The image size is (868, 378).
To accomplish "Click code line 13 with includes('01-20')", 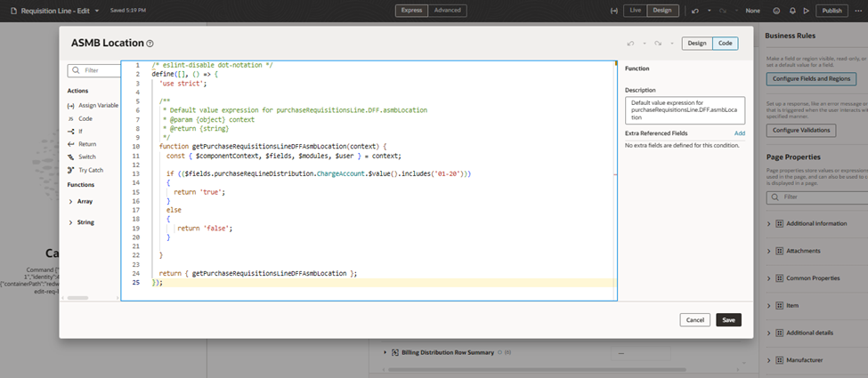I will pyautogui.click(x=319, y=173).
